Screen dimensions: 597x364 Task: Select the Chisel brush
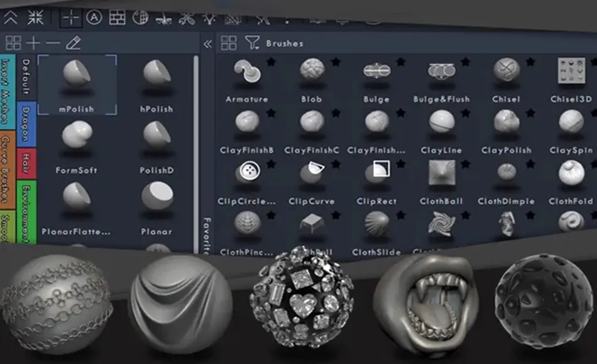507,80
